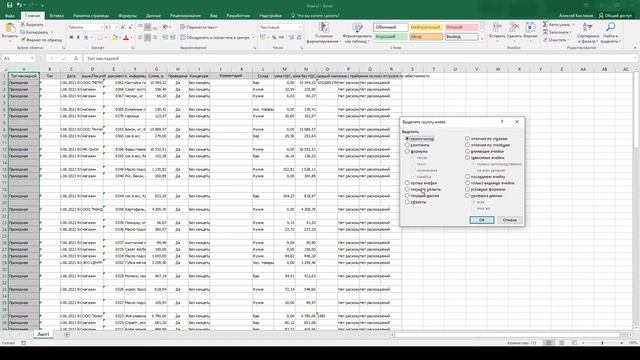Expand the cell styles gallery
Image resolution: width=640 pixels, height=360 pixels.
(482, 39)
